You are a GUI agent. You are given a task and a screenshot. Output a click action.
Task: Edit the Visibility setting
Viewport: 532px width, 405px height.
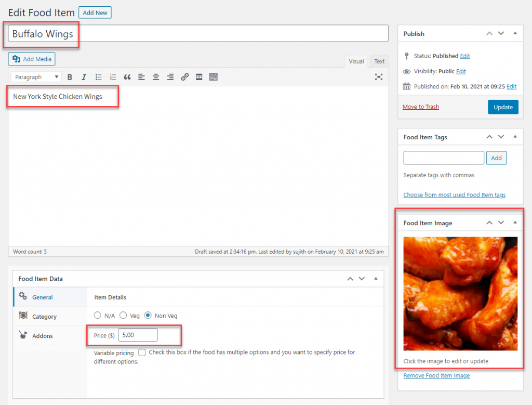point(461,71)
